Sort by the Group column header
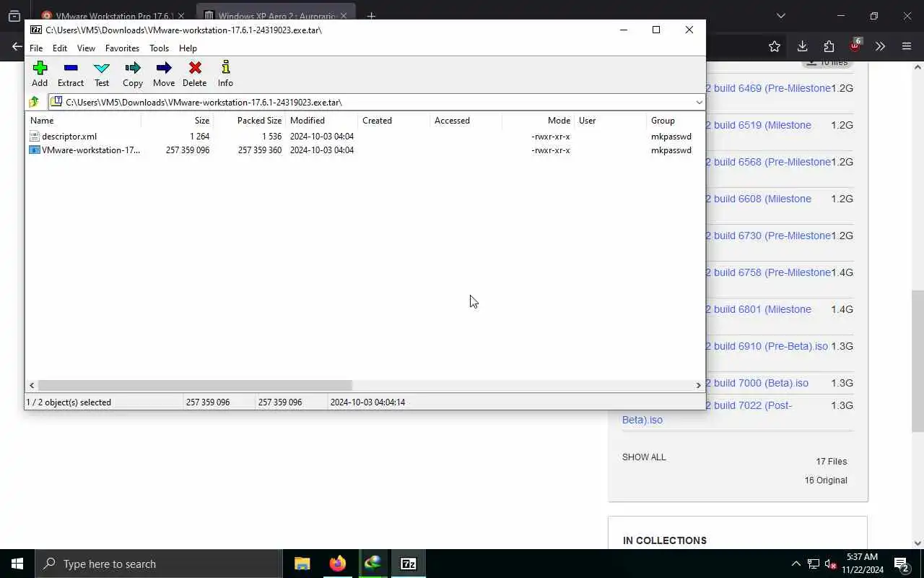 [x=675, y=121]
